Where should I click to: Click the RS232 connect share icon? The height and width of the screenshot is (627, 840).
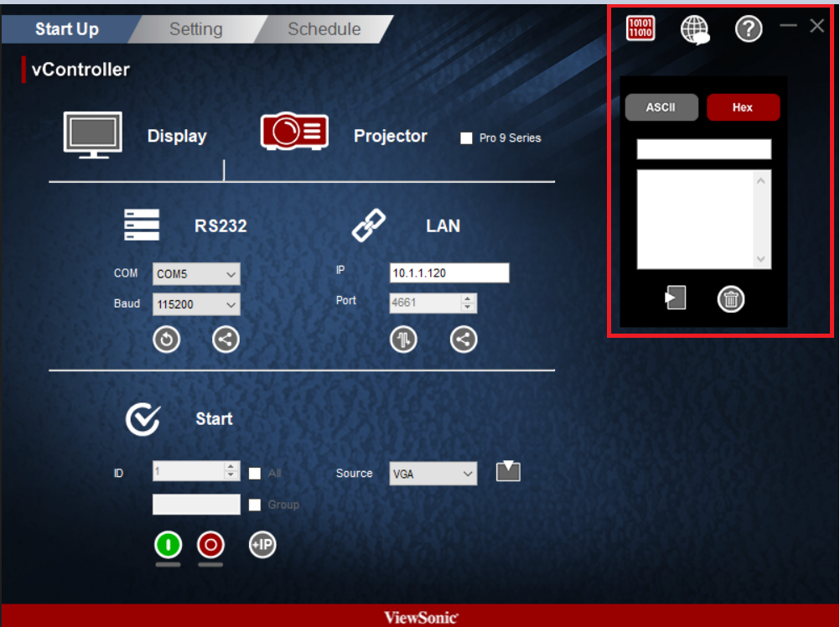226,339
